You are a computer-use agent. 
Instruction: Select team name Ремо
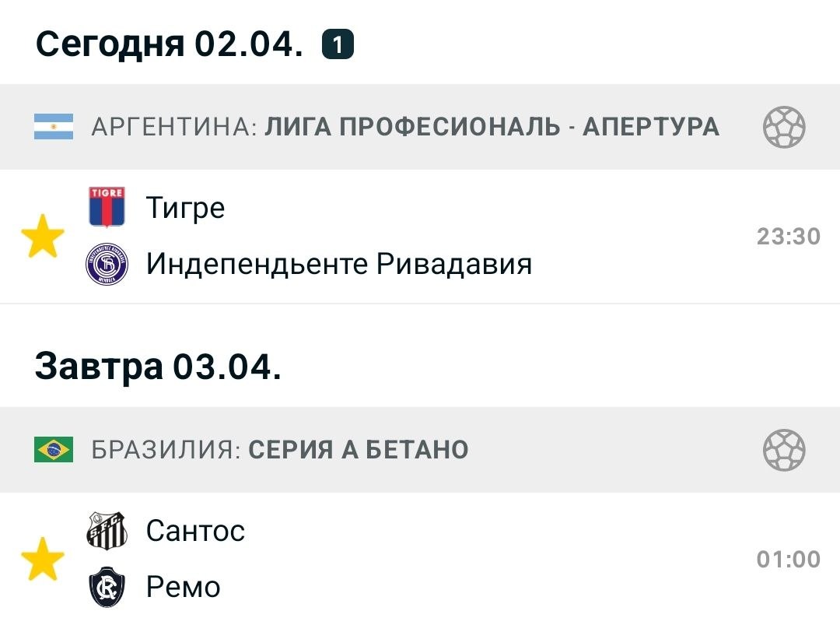click(x=184, y=587)
